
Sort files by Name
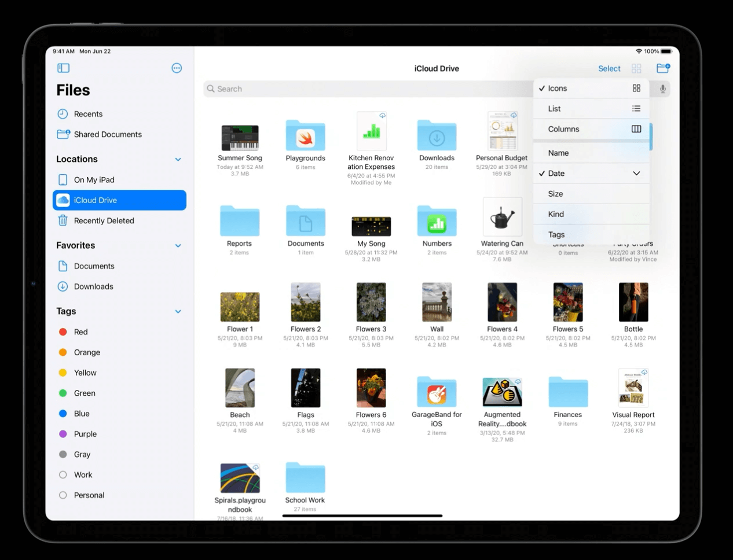[591, 153]
